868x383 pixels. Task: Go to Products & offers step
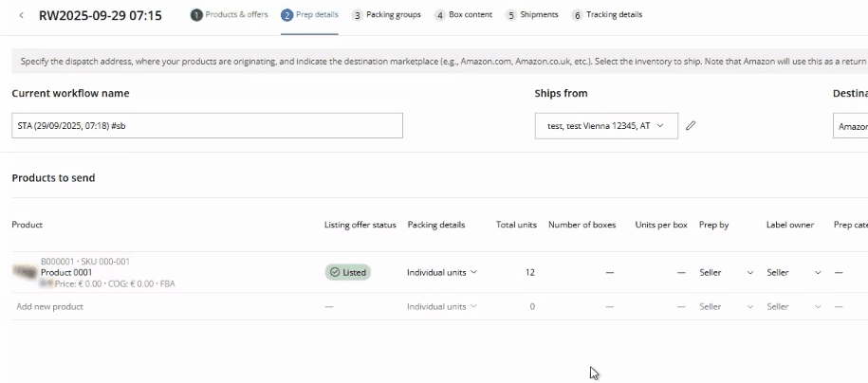point(229,15)
